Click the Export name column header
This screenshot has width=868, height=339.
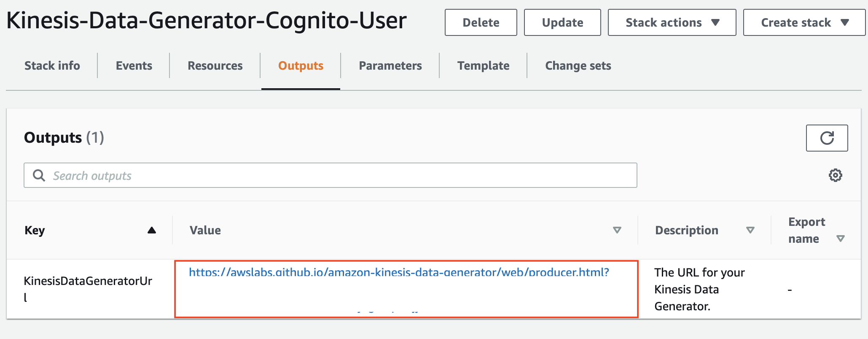coord(806,230)
